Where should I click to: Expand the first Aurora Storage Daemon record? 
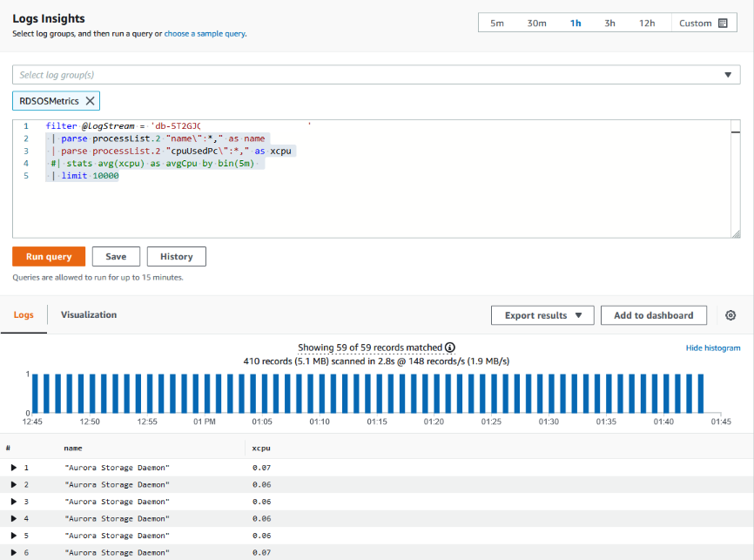pos(13,468)
